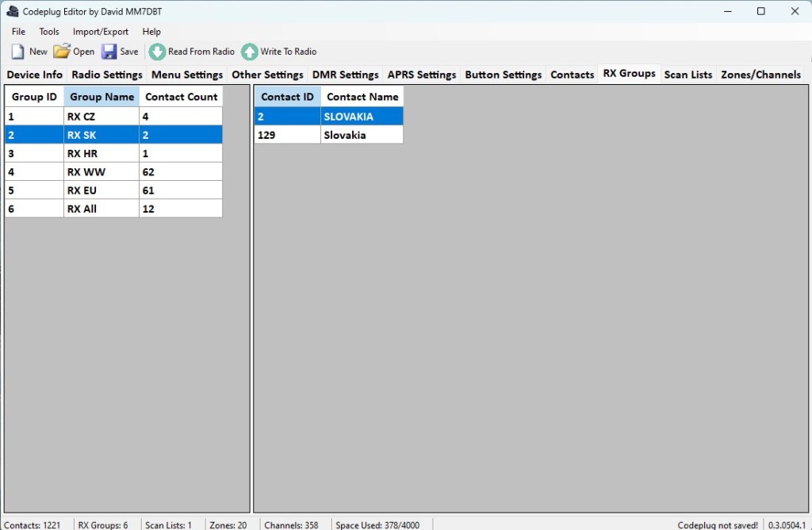812x530 pixels.
Task: Click the Write To Radio upload icon
Action: coord(250,52)
